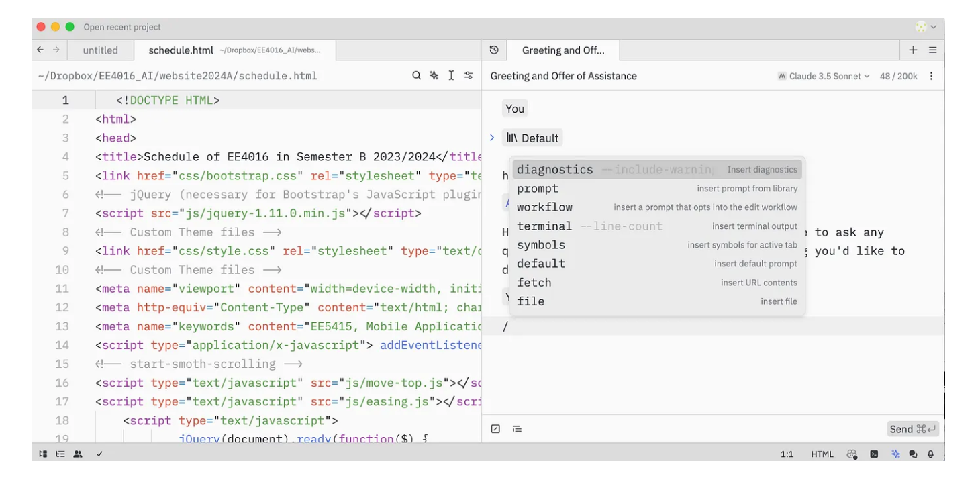The width and height of the screenshot is (980, 486).
Task: Click the 48 / 200k token counter
Action: tap(898, 76)
